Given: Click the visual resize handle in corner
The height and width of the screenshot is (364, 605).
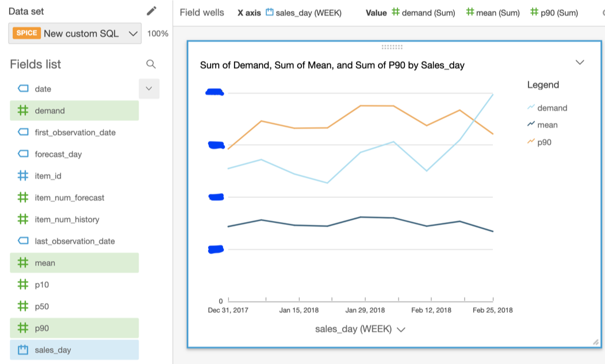Looking at the screenshot, I should pos(596,342).
